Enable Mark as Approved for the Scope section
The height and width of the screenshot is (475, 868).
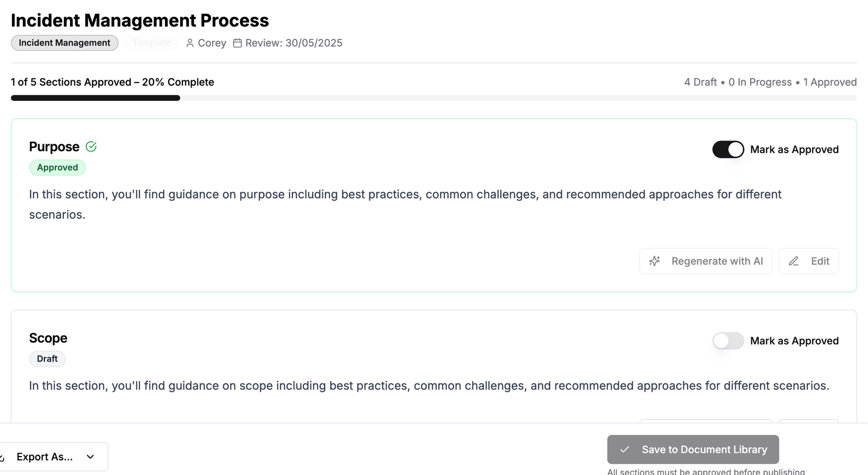tap(727, 341)
